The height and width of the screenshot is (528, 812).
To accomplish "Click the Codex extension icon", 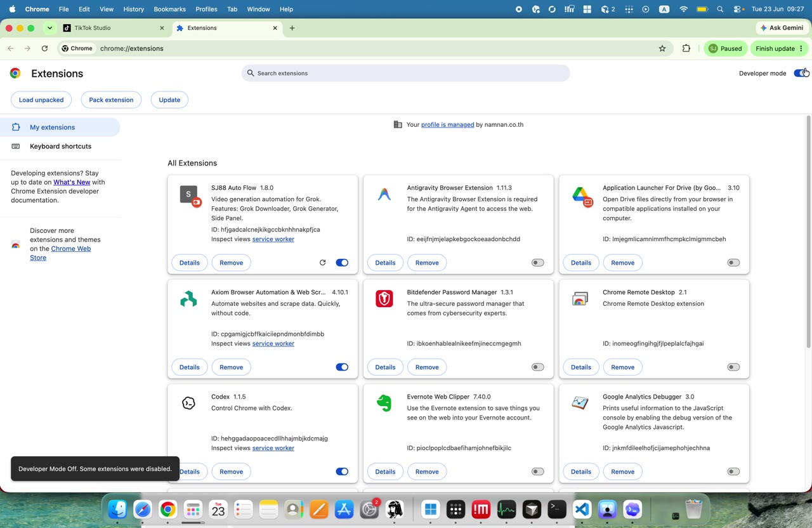I will click(188, 403).
